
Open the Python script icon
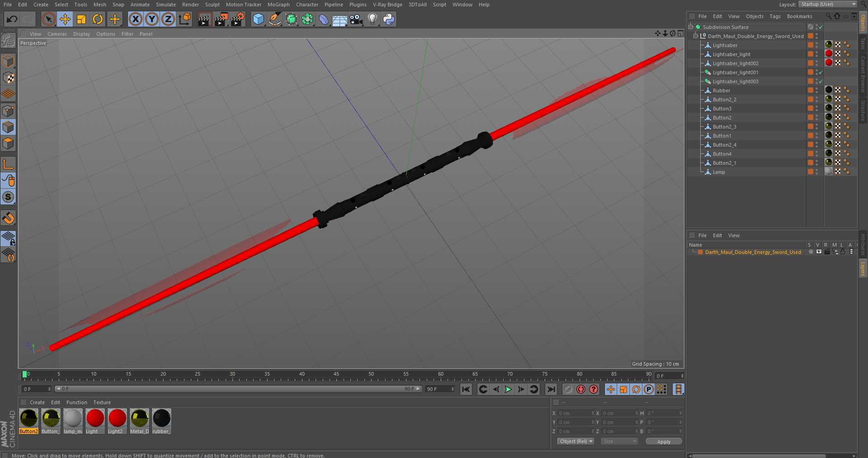pyautogui.click(x=389, y=19)
